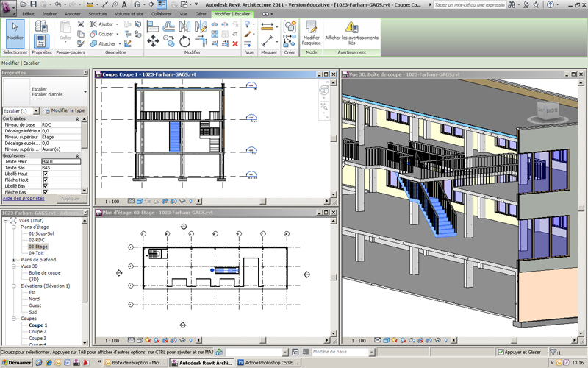The height and width of the screenshot is (368, 588).
Task: Toggle Flèche Bas checkbox
Action: pos(45,192)
